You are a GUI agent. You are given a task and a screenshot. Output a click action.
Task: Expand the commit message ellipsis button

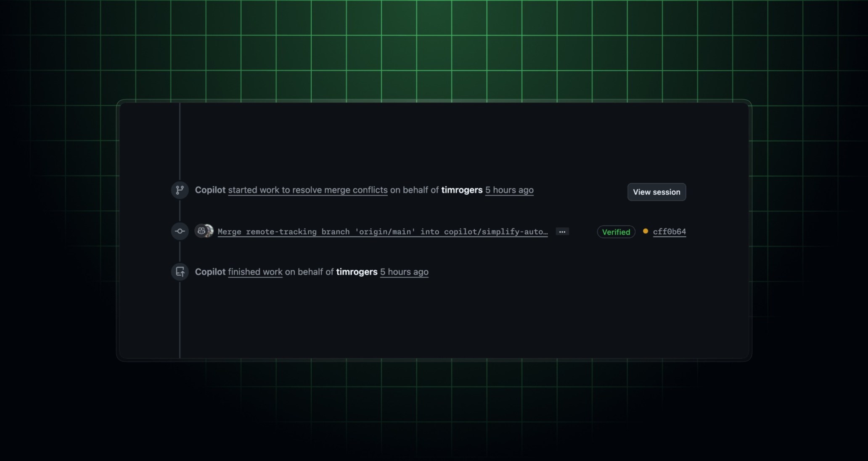[x=562, y=232]
